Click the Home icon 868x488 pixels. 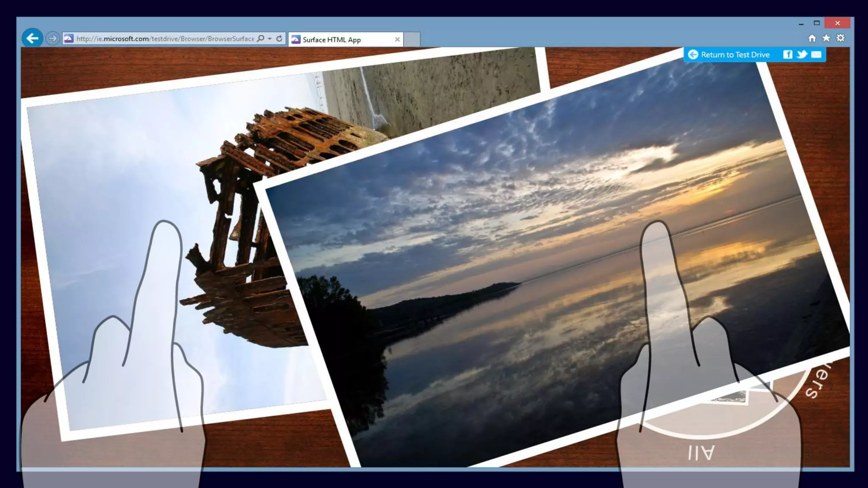pos(812,39)
